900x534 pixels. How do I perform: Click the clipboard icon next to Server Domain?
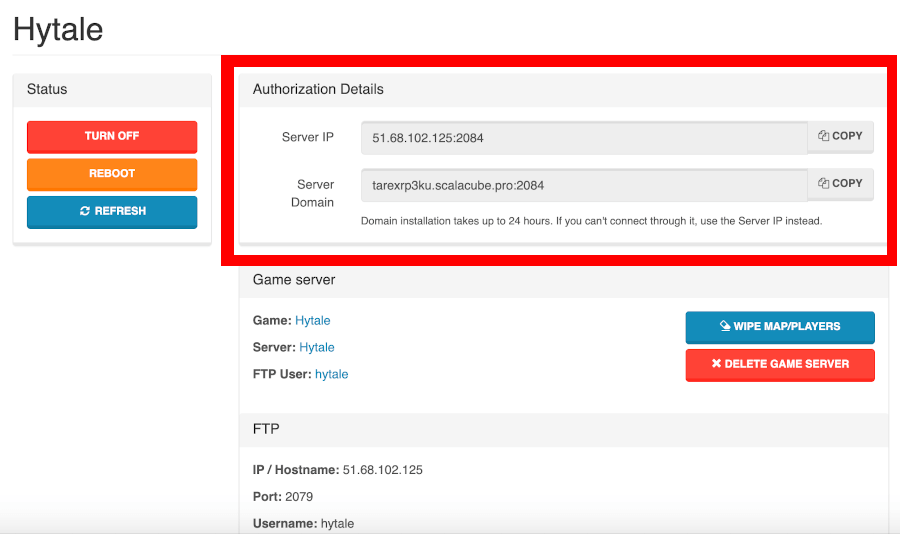823,183
